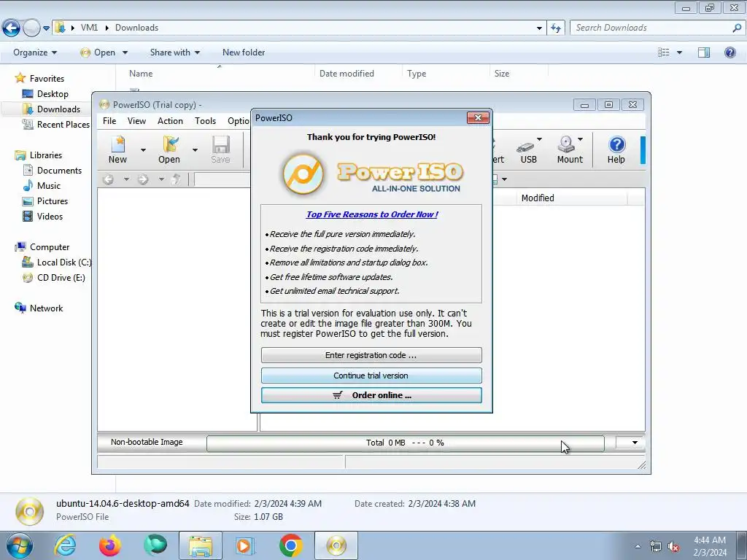Screen dimensions: 747x560
Task: Click Continue trial version button
Action: (371, 376)
